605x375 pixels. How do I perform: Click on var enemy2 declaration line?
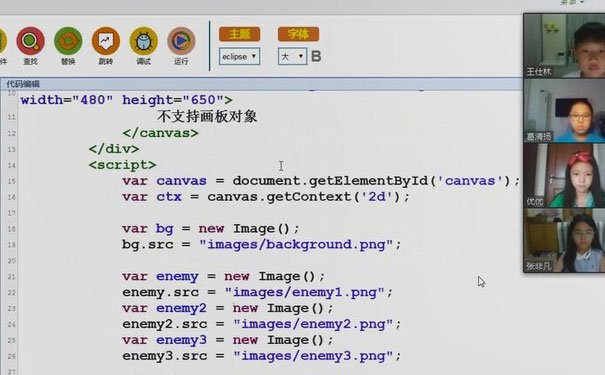pos(228,309)
